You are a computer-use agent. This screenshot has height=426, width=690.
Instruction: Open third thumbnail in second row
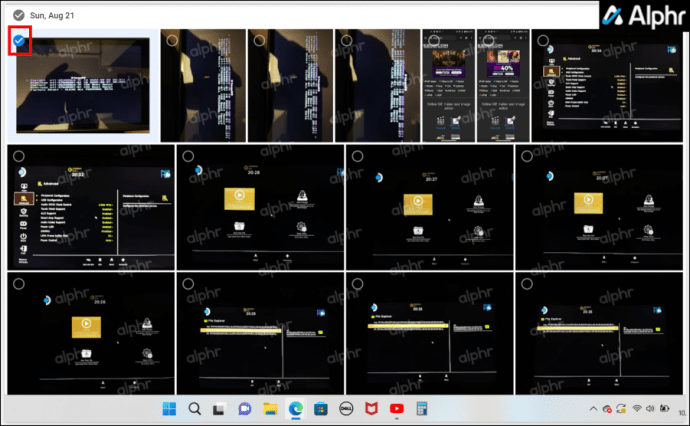[x=429, y=207]
